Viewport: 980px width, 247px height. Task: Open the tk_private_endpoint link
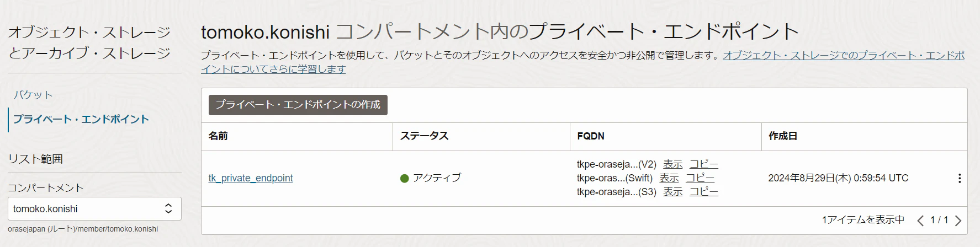click(x=251, y=178)
